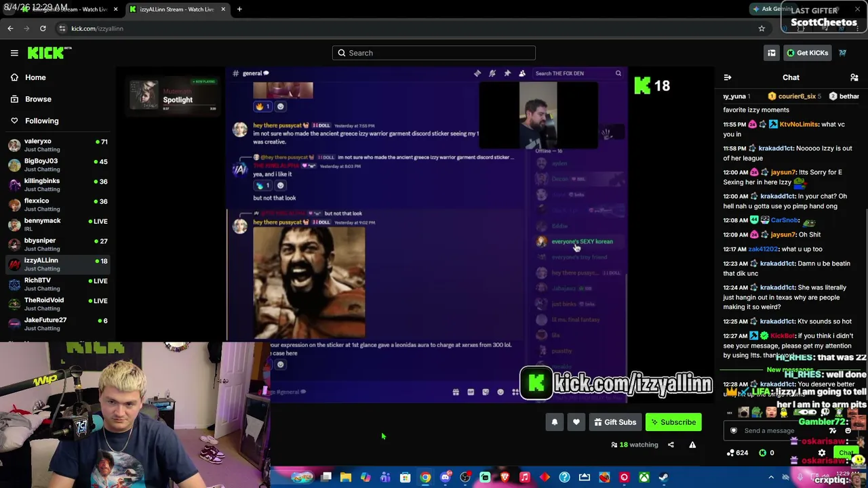
Task: Open the Help app from the taskbar
Action: coord(564,478)
